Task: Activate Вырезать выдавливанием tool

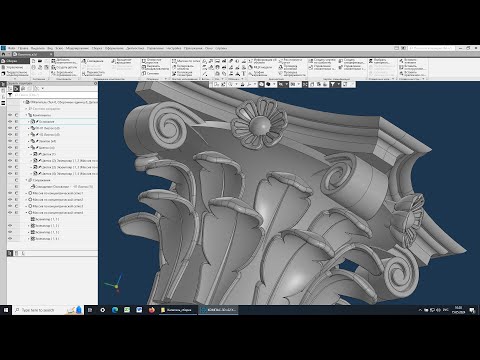Action: point(155,67)
